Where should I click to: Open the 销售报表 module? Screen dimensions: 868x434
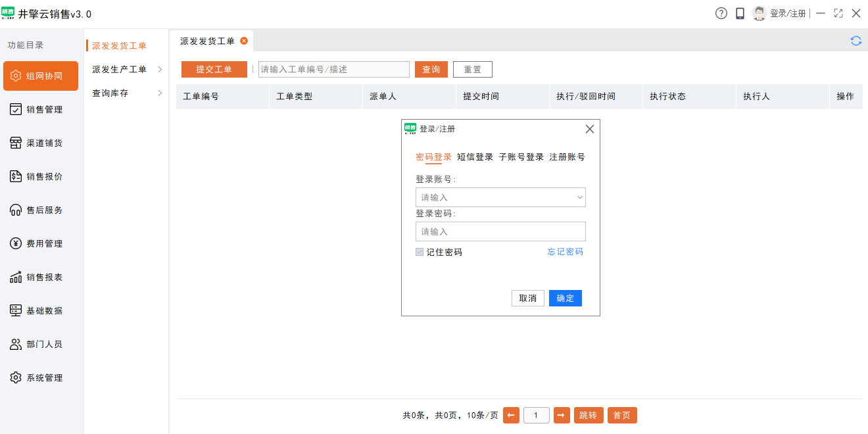[40, 277]
